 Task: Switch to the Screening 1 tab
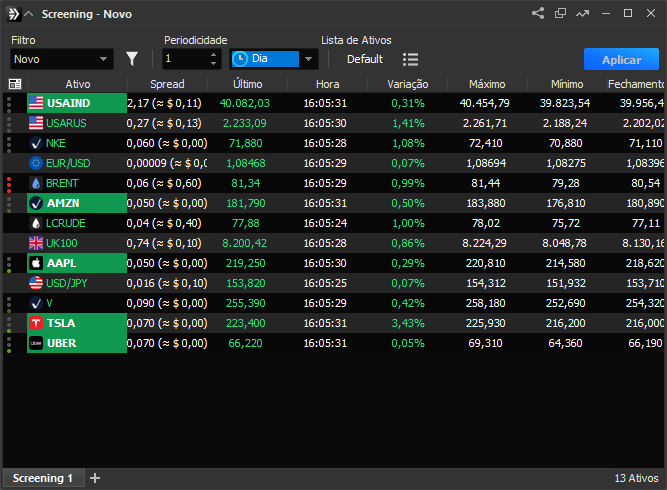click(43, 479)
